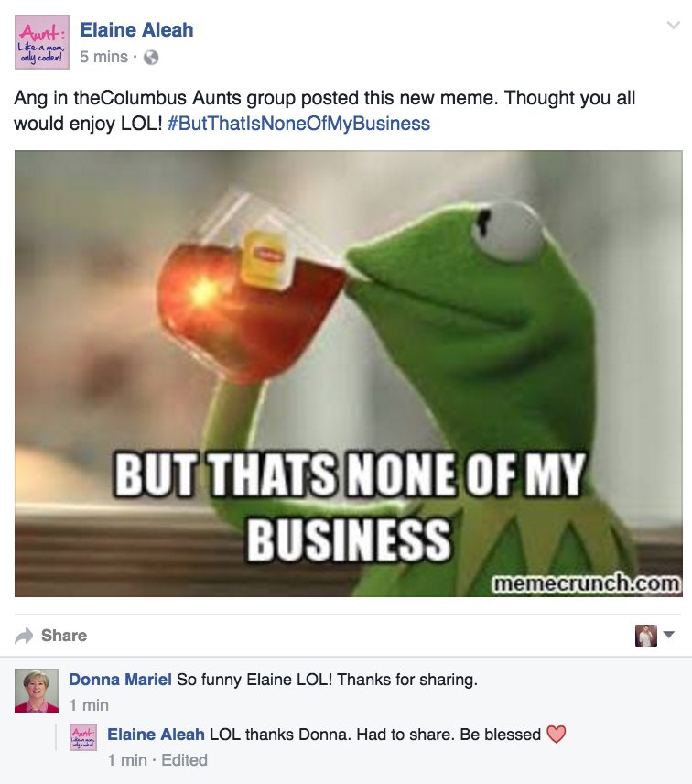Click the heart emoji in the reply

(557, 735)
